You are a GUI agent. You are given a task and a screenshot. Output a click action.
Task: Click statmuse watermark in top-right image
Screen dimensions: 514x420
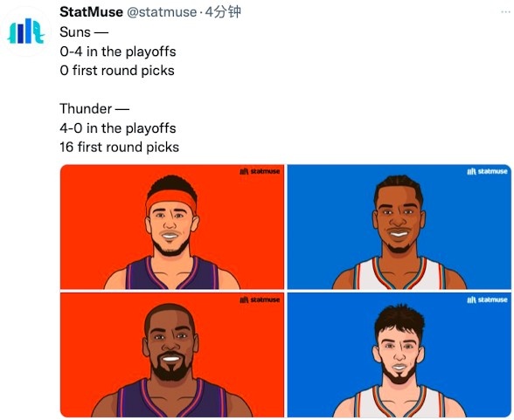(487, 171)
